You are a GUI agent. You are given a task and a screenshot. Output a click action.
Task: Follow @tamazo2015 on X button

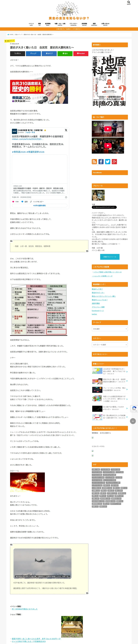point(104,207)
